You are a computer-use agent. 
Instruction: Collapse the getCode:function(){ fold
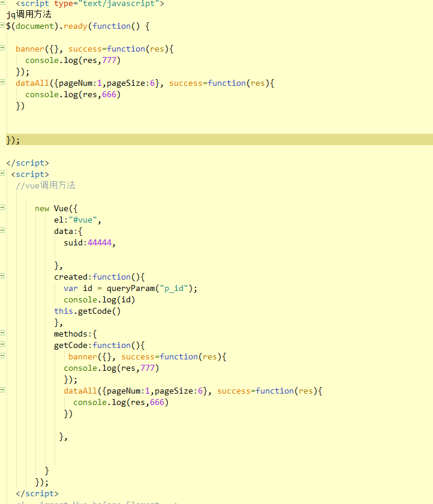[2, 344]
